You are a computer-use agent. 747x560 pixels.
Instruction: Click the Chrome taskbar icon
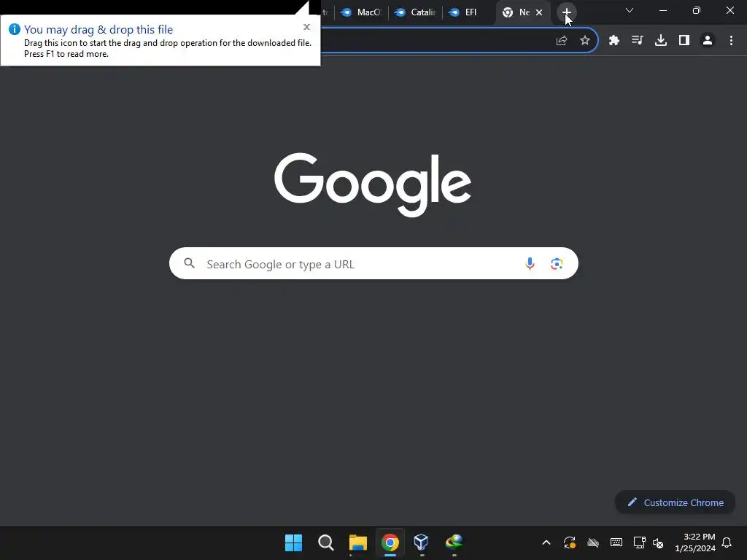coord(390,542)
